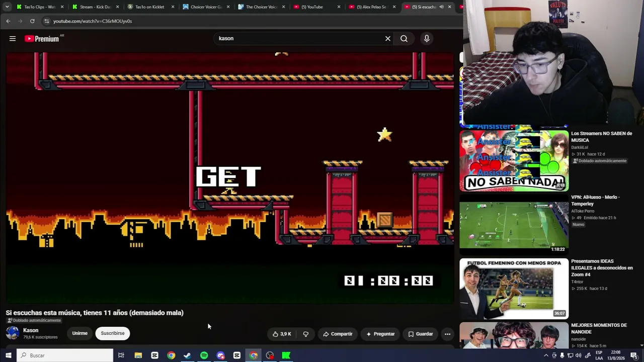The image size is (644, 362).
Task: Open the YouTube guide hamburger menu
Action: 13,38
